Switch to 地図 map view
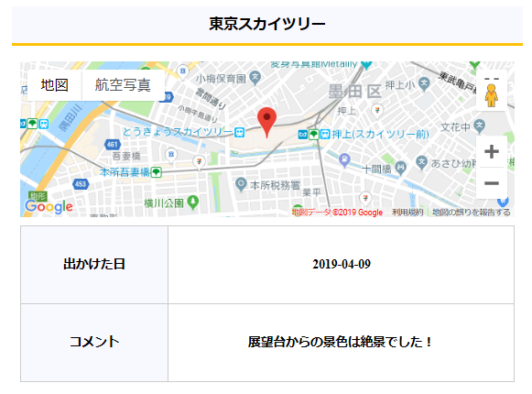The height and width of the screenshot is (394, 532). coord(55,85)
